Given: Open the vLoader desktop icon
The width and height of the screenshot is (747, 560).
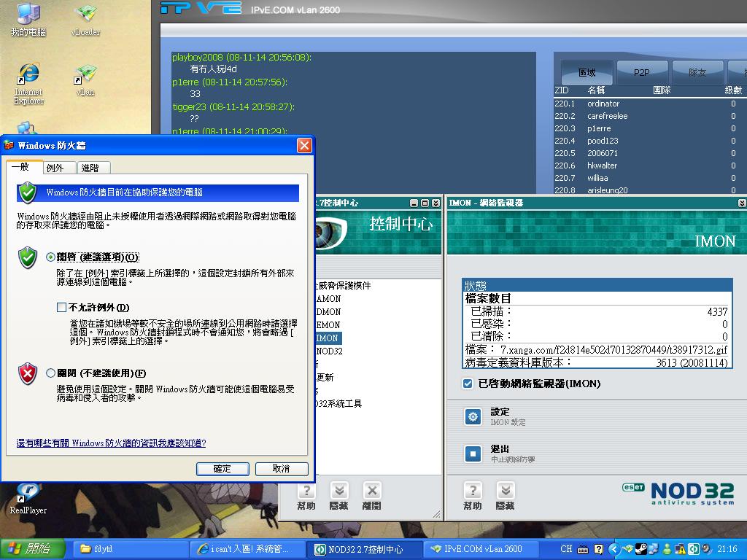Looking at the screenshot, I should (86, 15).
